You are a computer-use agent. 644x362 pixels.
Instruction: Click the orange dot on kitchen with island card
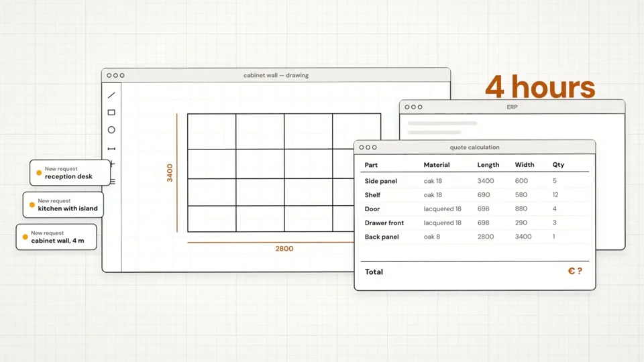(32, 205)
